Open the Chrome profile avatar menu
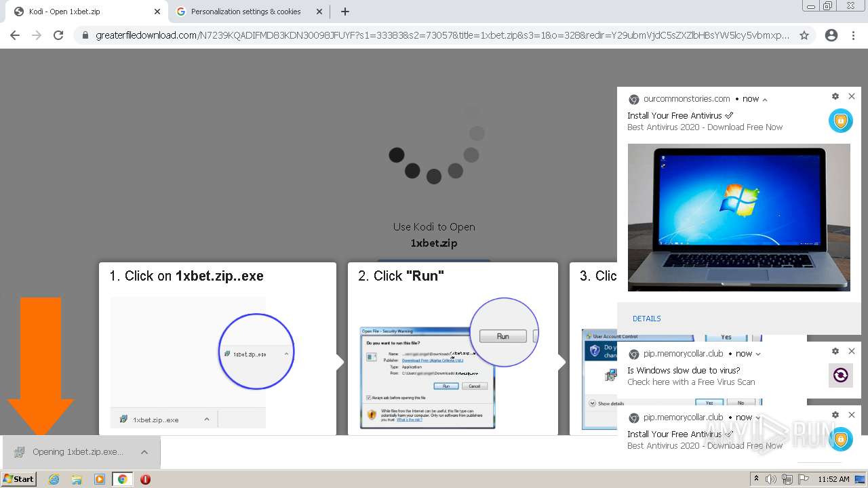868x488 pixels. point(831,35)
